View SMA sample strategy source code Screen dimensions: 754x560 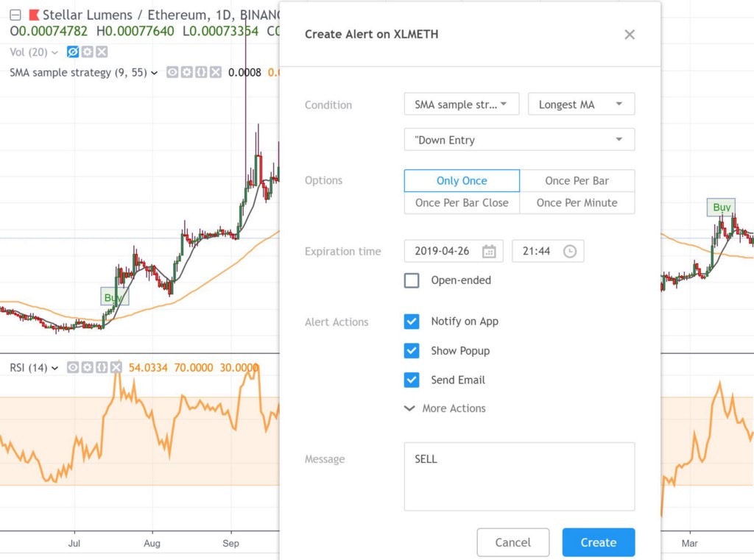point(201,73)
